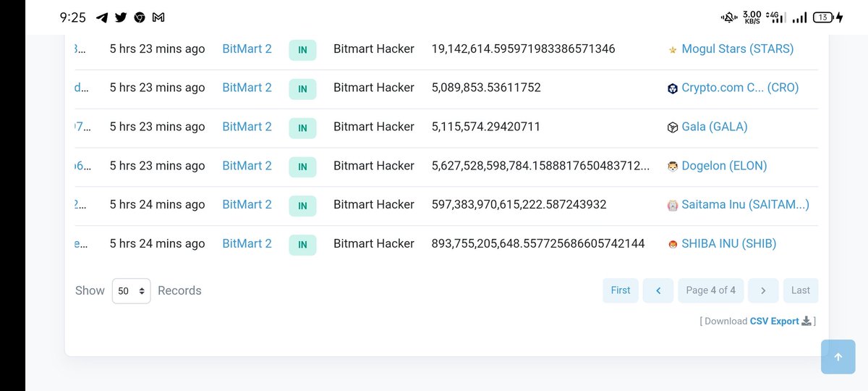Image resolution: width=868 pixels, height=391 pixels.
Task: Open Gala (GALA) token link
Action: click(715, 127)
